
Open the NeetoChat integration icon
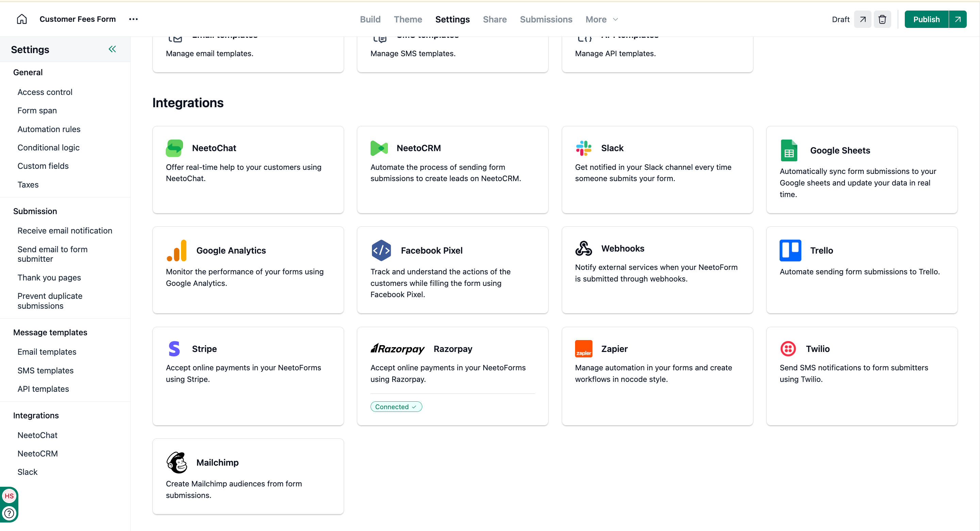[x=174, y=148]
